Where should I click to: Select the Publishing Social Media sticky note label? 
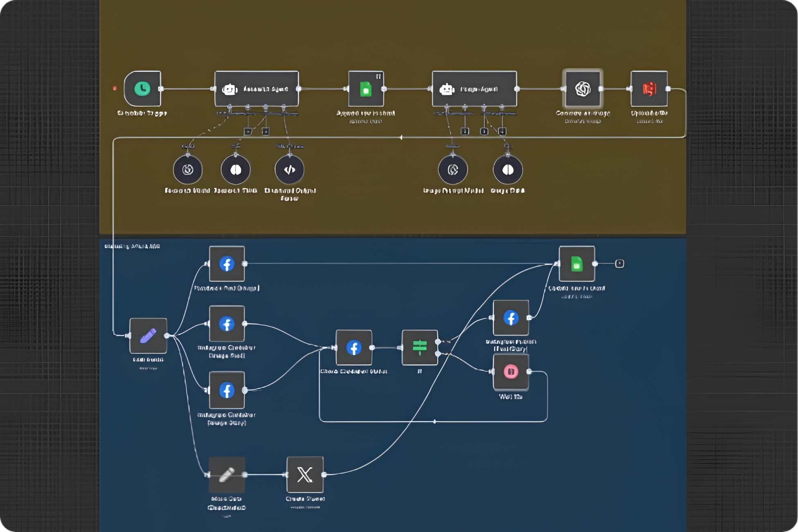point(131,246)
